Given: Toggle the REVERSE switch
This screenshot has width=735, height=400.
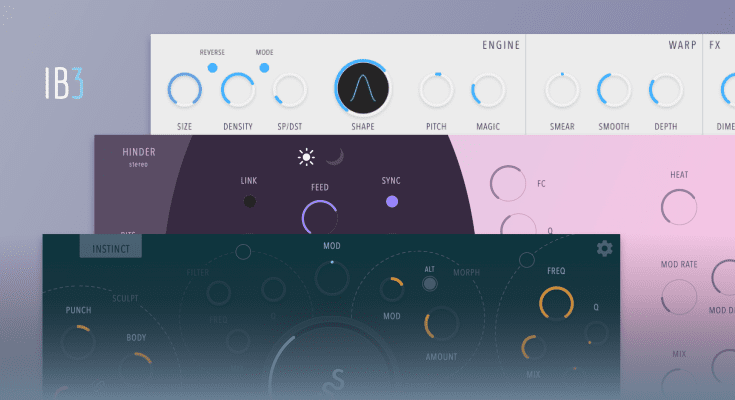Looking at the screenshot, I should (x=212, y=67).
